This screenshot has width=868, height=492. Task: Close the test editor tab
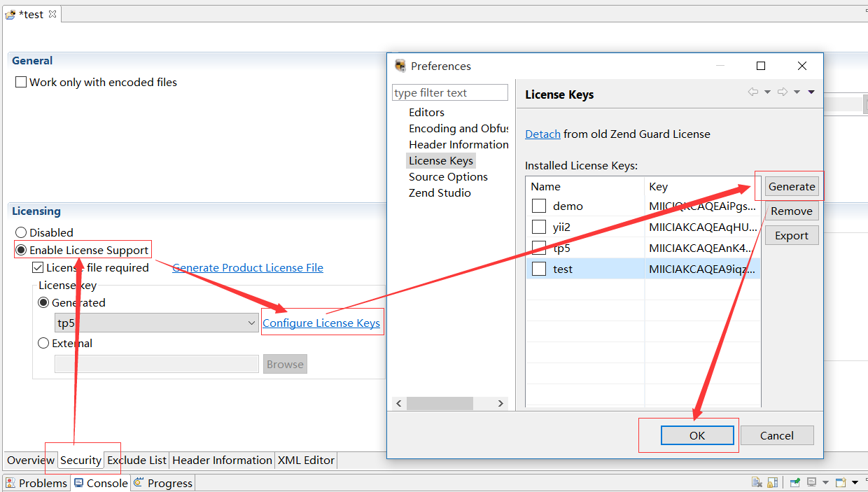coord(52,14)
